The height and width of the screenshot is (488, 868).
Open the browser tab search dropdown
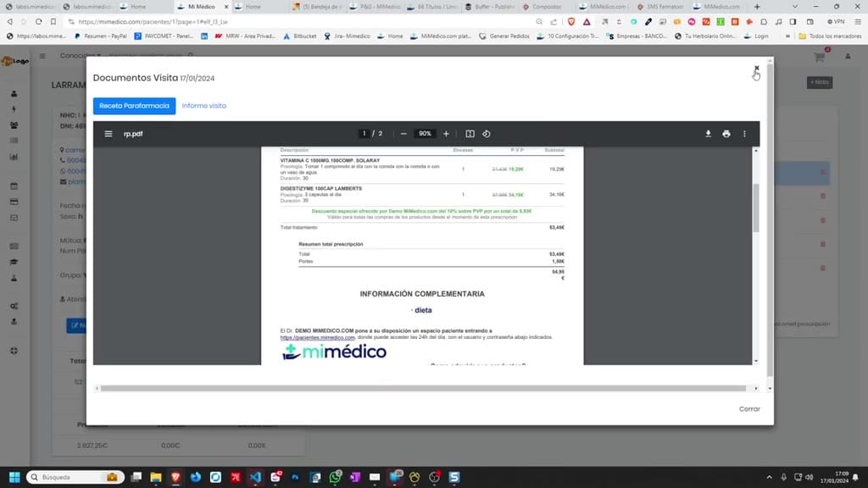click(795, 7)
